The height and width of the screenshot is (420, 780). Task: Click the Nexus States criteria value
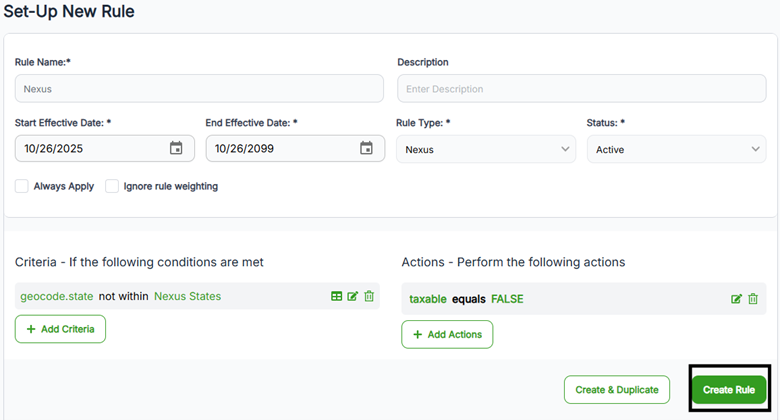click(x=187, y=296)
